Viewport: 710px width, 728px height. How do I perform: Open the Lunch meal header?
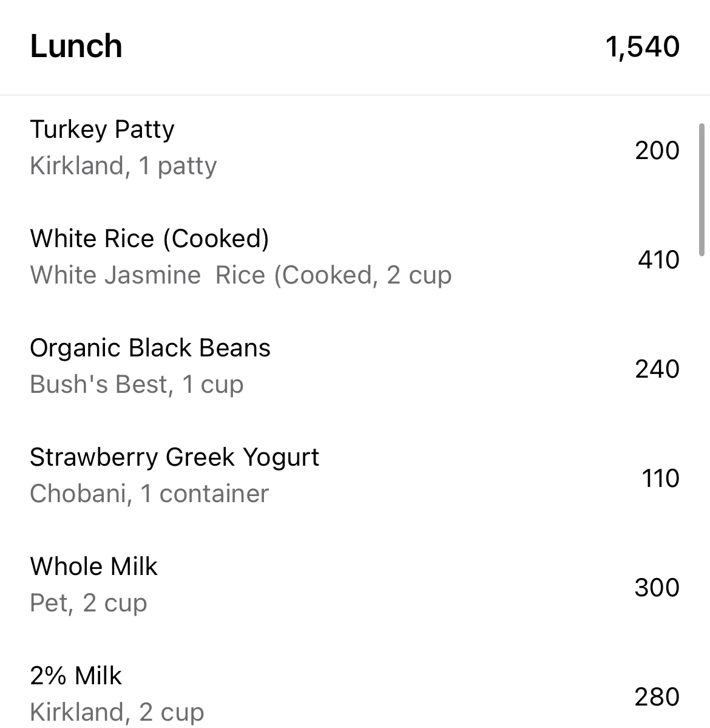[355, 47]
